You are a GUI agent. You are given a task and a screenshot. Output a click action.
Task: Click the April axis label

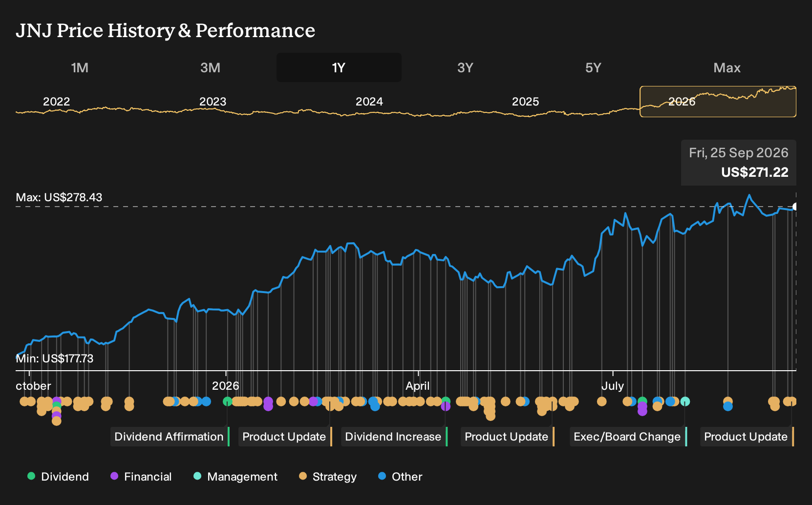418,386
